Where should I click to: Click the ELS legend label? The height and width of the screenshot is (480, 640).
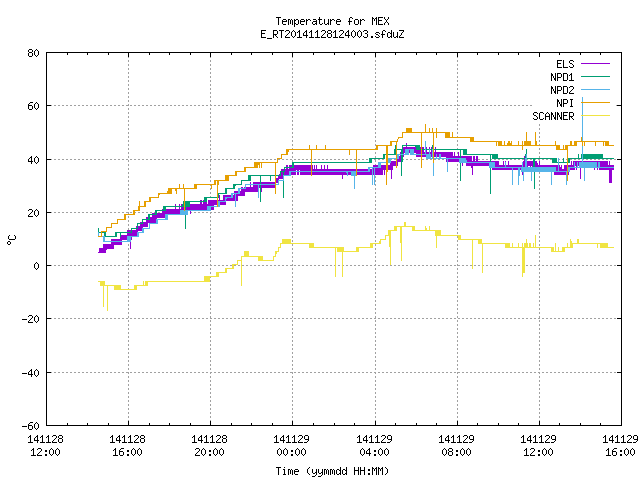565,64
